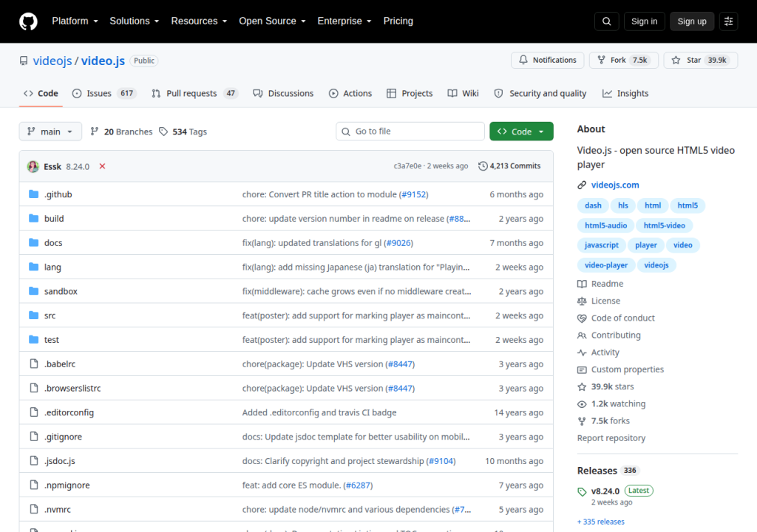Image resolution: width=757 pixels, height=532 pixels.
Task: Click Essk's avatar image
Action: 33,166
